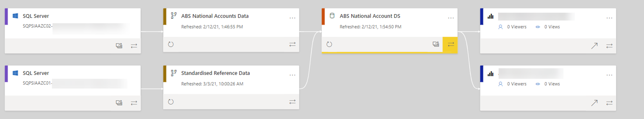Open the bottom report using arrow icon
The width and height of the screenshot is (644, 119).
(x=594, y=103)
